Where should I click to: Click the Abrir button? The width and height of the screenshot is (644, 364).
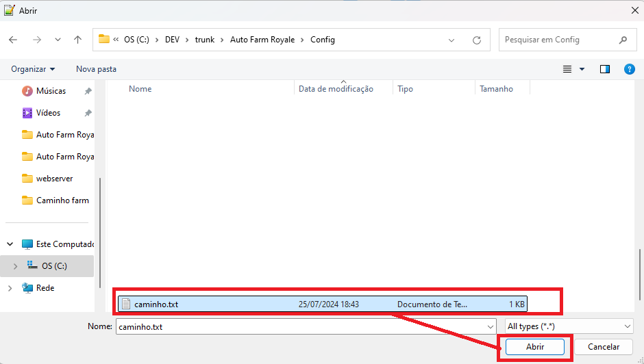coord(534,347)
